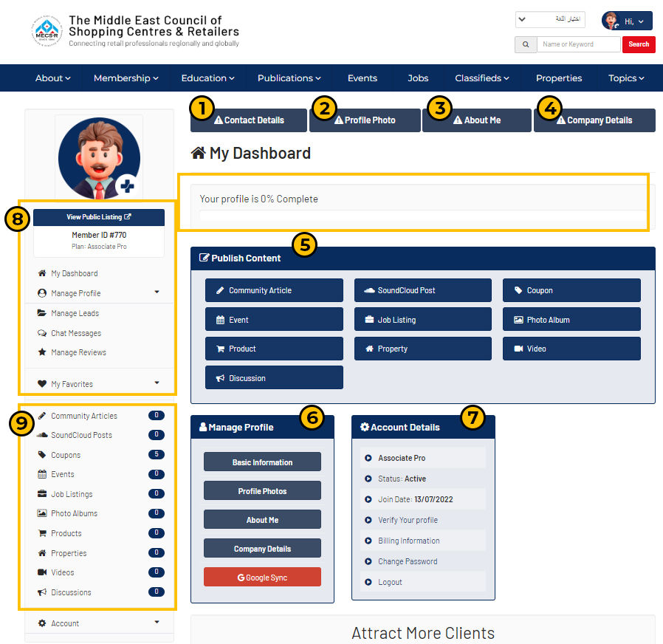Viewport: 663px width, 644px height.
Task: Expand the About navigation menu
Action: click(53, 78)
